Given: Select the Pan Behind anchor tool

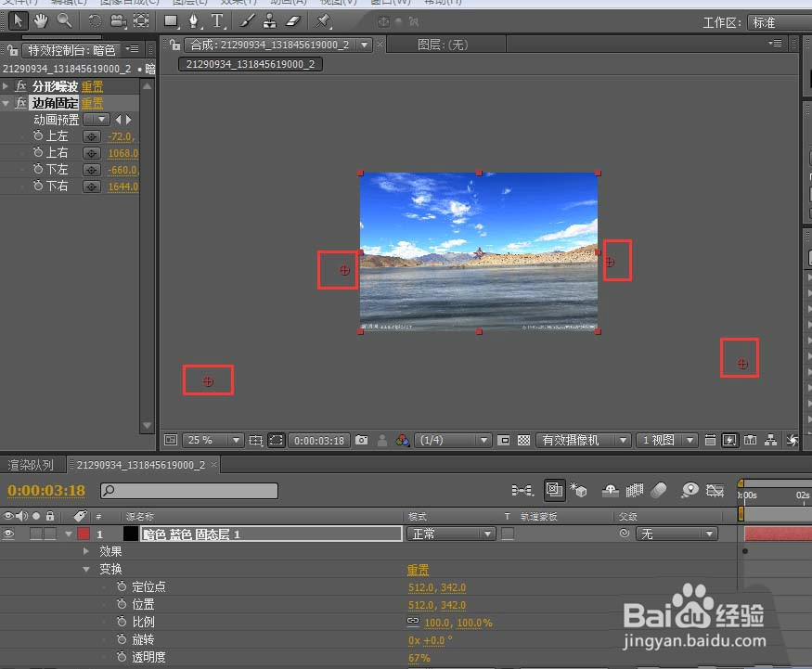Looking at the screenshot, I should (141, 20).
